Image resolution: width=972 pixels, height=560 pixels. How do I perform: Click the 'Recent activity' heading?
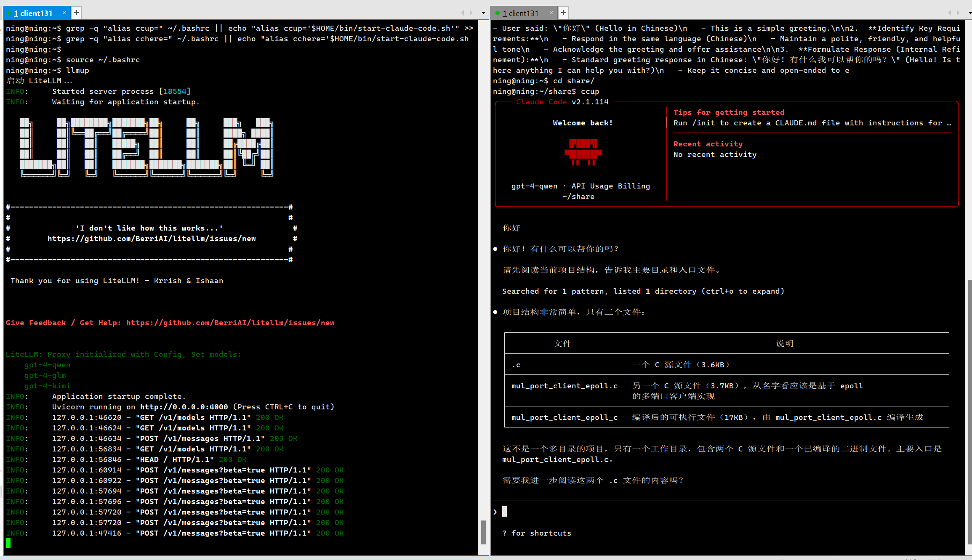pyautogui.click(x=708, y=144)
